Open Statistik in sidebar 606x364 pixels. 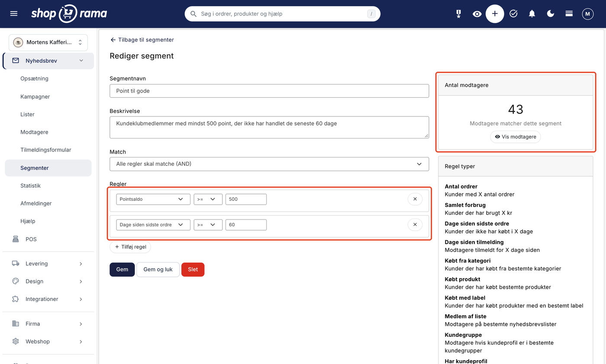pyautogui.click(x=30, y=186)
